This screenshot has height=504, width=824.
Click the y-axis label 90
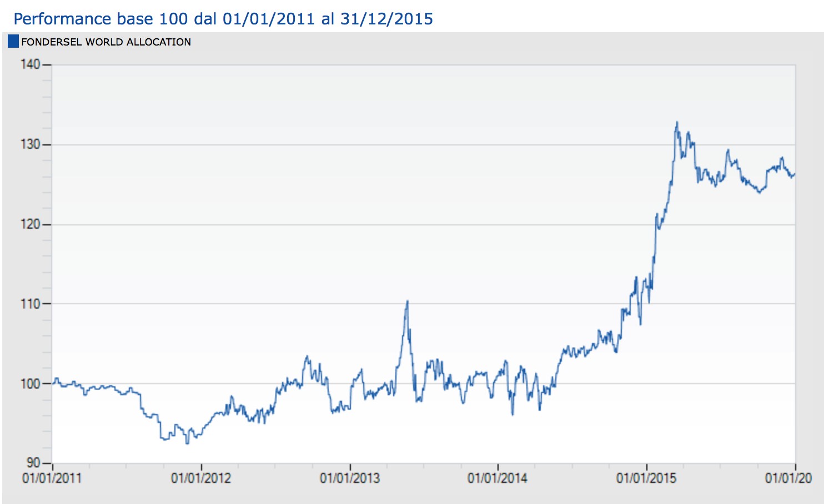point(33,463)
